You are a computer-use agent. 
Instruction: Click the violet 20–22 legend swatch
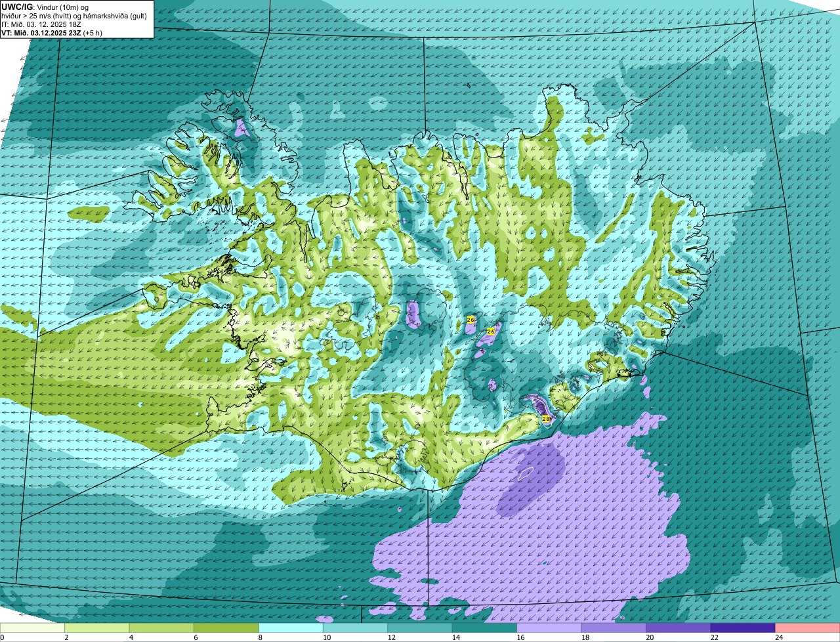click(x=679, y=628)
